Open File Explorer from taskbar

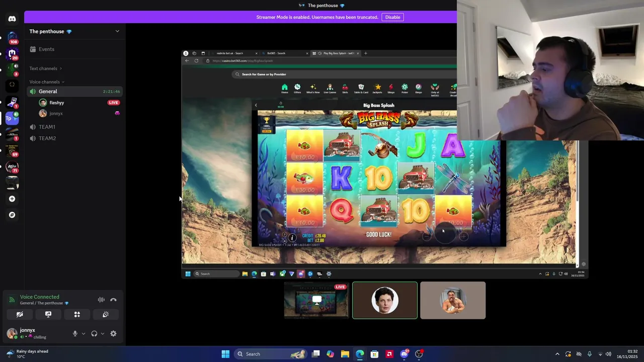(345, 354)
